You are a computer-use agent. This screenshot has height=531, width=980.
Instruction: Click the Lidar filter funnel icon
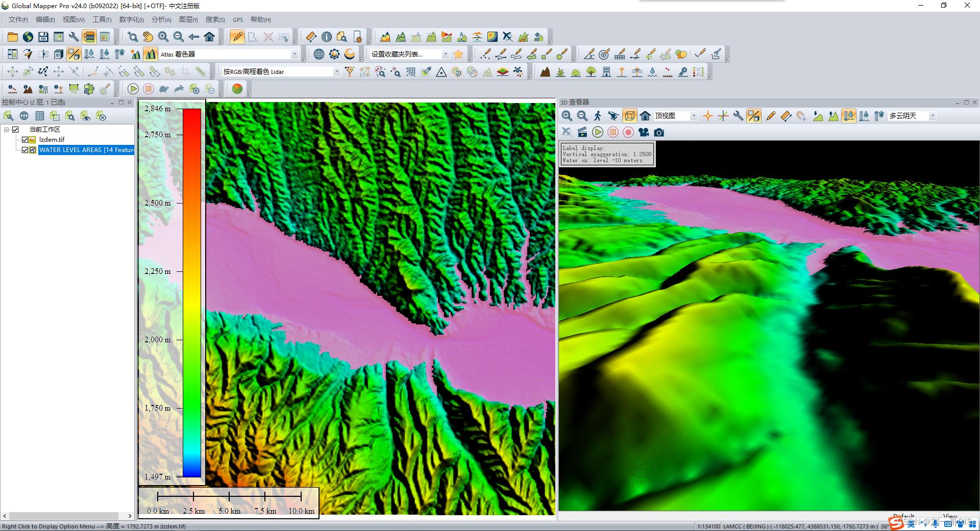click(x=350, y=72)
